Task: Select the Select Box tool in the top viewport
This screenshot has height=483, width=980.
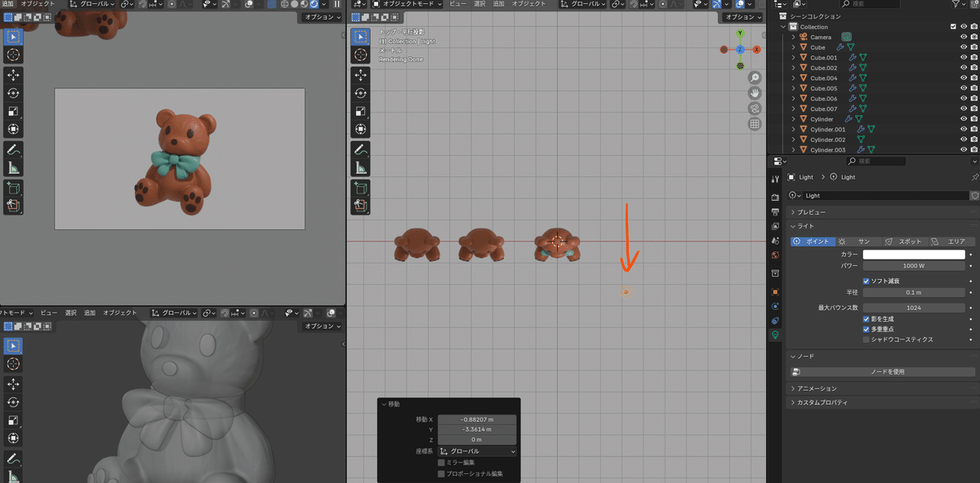Action: coord(360,36)
